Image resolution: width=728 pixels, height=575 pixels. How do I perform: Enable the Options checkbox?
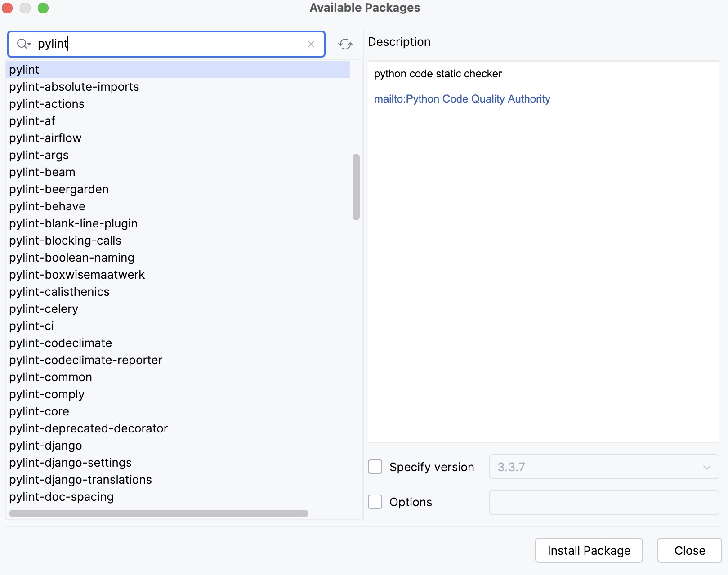tap(375, 502)
